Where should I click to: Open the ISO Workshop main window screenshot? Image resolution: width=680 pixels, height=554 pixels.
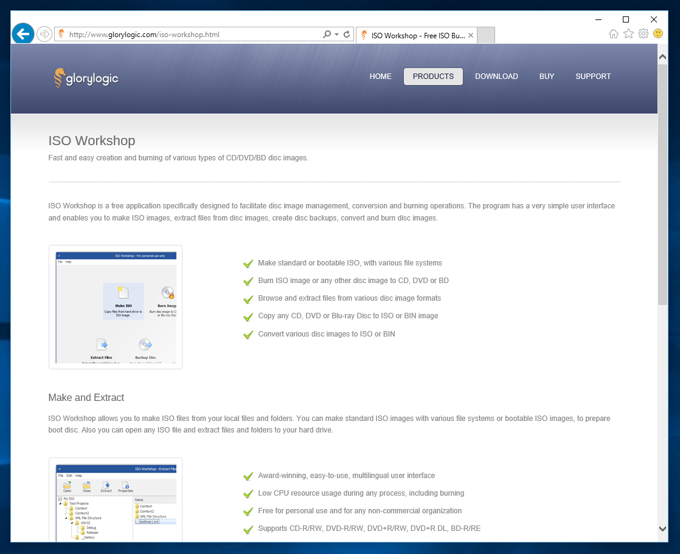(x=116, y=307)
